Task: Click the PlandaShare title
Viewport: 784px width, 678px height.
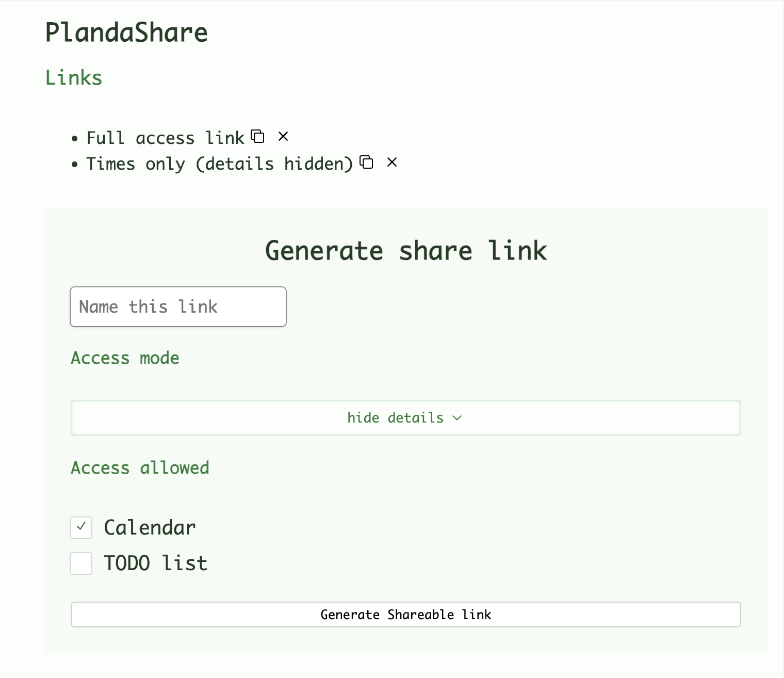Action: point(126,32)
